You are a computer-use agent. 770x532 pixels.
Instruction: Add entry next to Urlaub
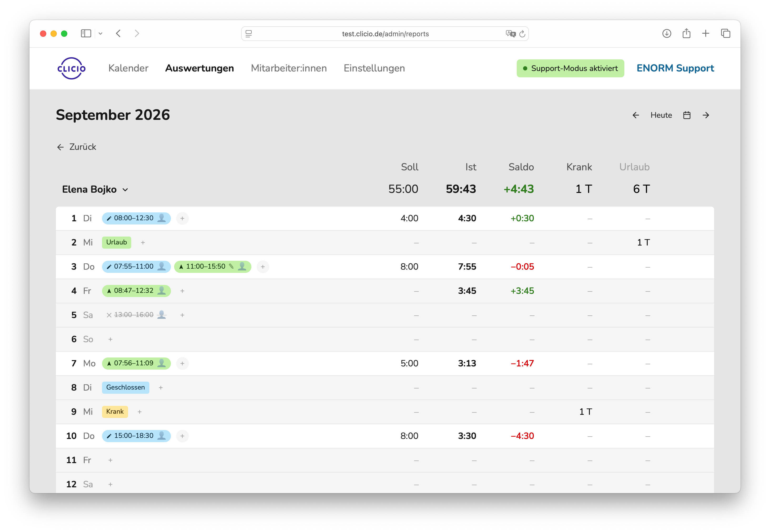point(143,243)
